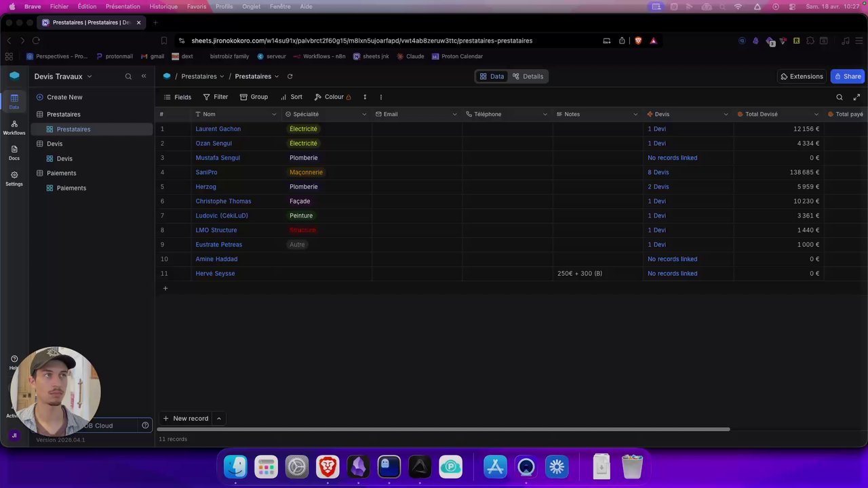868x488 pixels.
Task: Click the Brave Rewards triangle icon
Action: pos(653,41)
